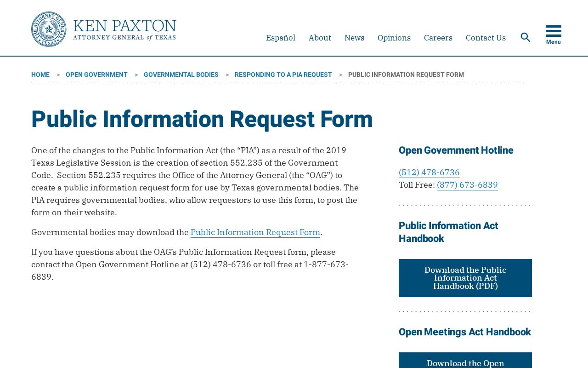588x368 pixels.
Task: Switch to the Español site
Action: (x=281, y=38)
